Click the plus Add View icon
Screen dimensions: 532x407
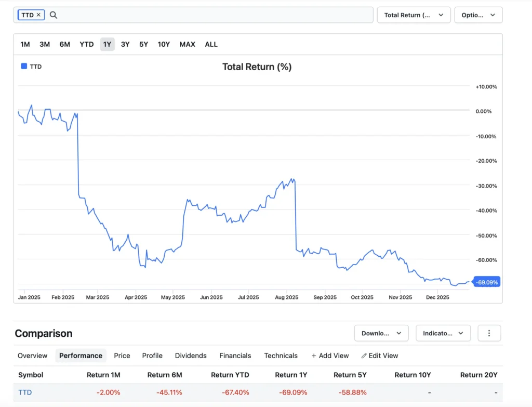[314, 356]
